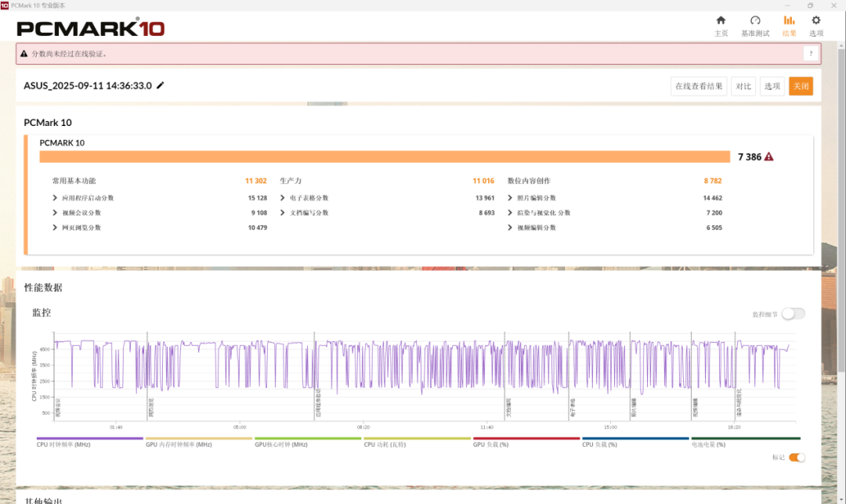Restore the window with title bar restore button
Viewport: 846px width, 504px height.
point(810,5)
